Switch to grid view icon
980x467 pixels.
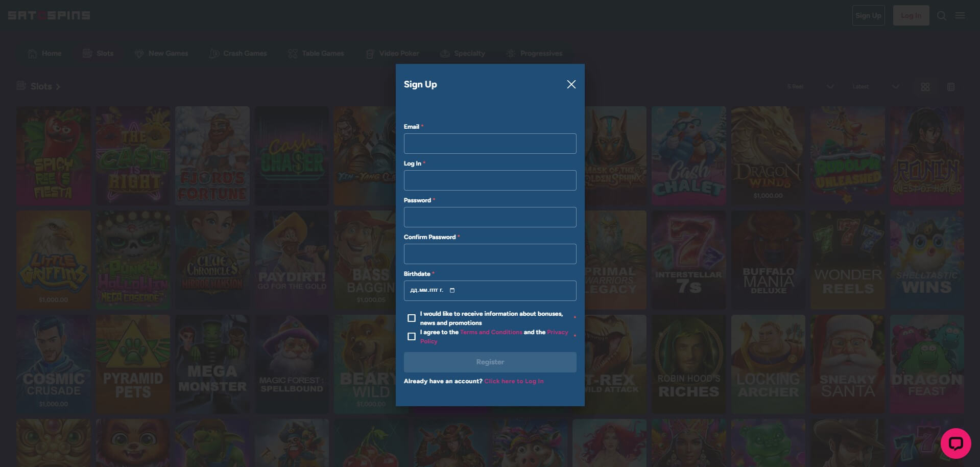point(925,87)
